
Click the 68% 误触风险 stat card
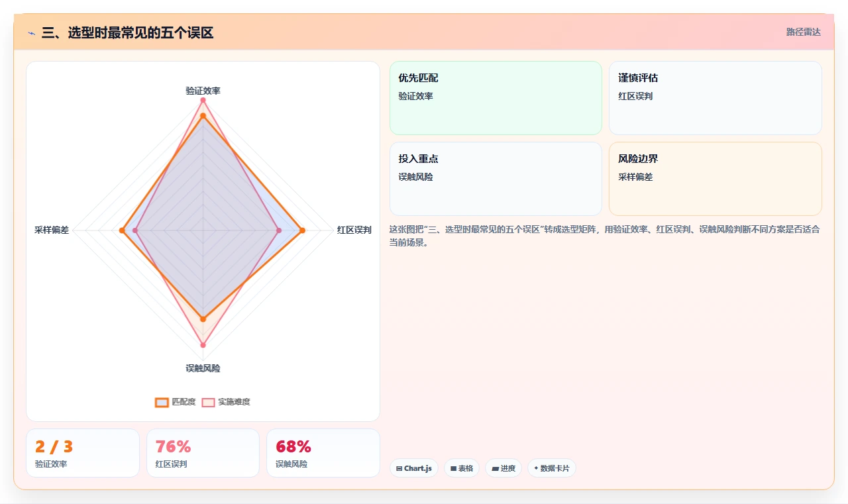click(323, 453)
